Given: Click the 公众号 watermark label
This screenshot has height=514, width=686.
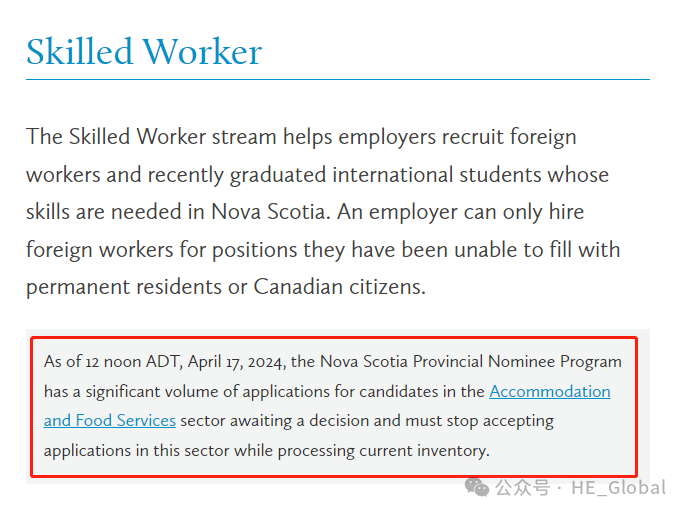Looking at the screenshot, I should (523, 488).
